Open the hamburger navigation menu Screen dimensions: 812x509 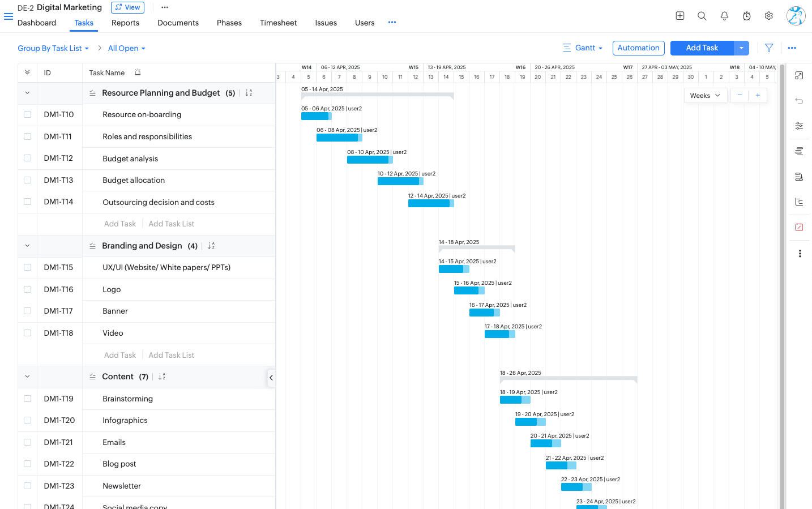click(8, 16)
